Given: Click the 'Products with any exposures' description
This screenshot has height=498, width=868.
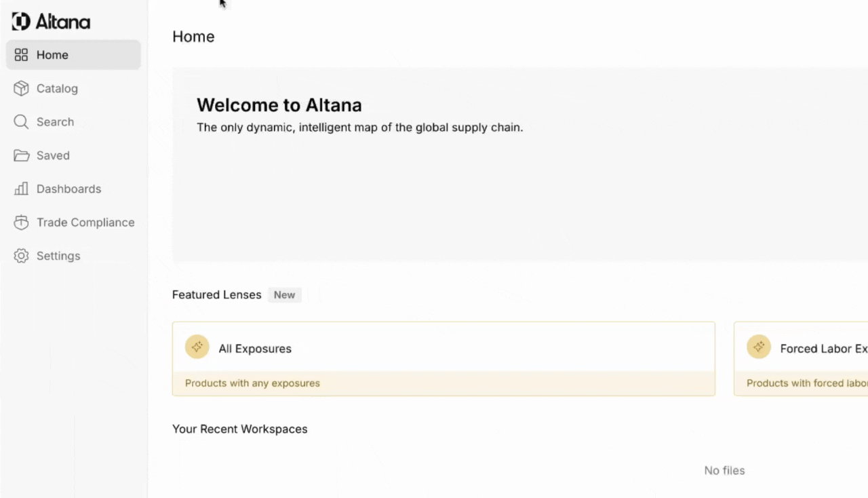Looking at the screenshot, I should [252, 383].
